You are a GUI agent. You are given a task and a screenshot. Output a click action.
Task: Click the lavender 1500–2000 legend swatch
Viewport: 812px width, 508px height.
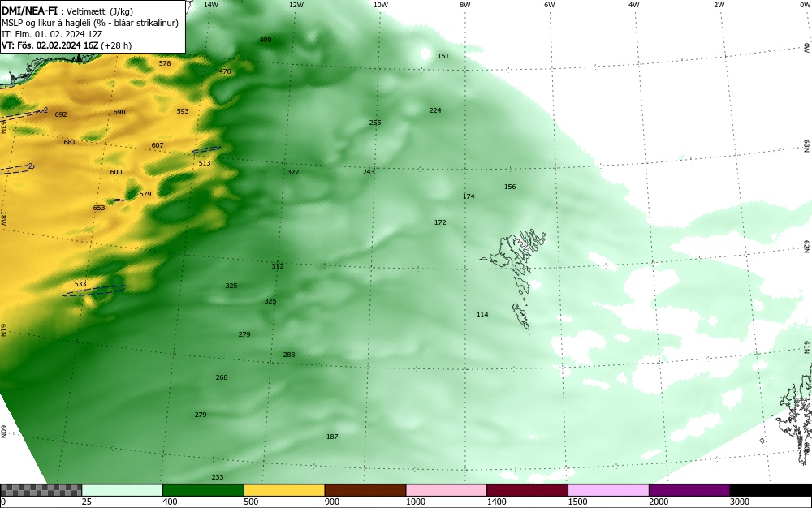coord(608,490)
